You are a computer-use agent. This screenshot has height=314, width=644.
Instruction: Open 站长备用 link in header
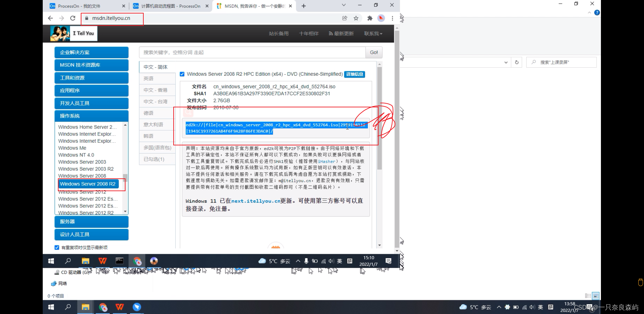(279, 34)
